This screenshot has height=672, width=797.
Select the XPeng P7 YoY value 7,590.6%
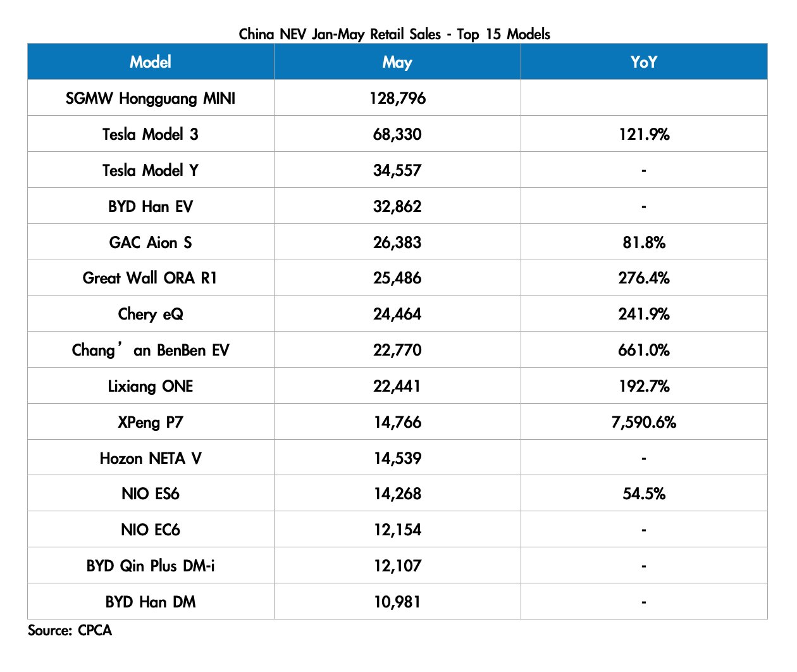pyautogui.click(x=644, y=422)
